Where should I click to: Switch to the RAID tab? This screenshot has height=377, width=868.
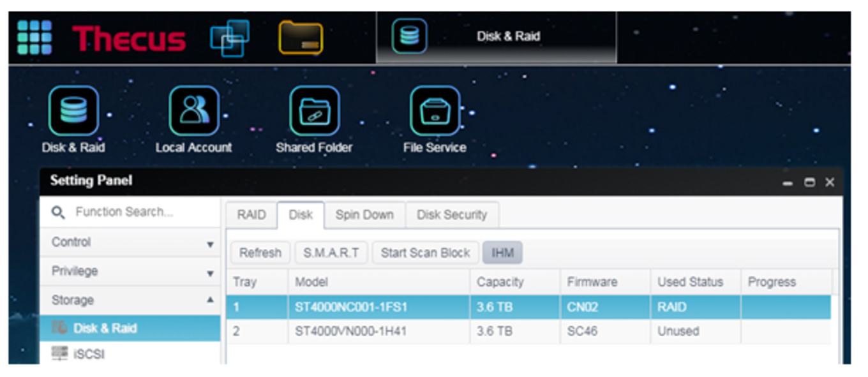(251, 215)
